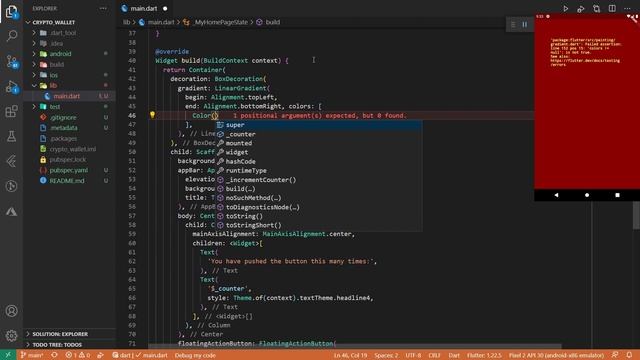This screenshot has width=640, height=360.
Task: Click the lightbulb quick fix on line 46
Action: [152, 115]
